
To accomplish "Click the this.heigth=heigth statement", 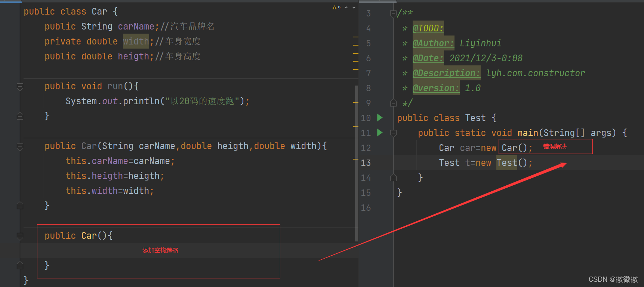I will (x=115, y=176).
